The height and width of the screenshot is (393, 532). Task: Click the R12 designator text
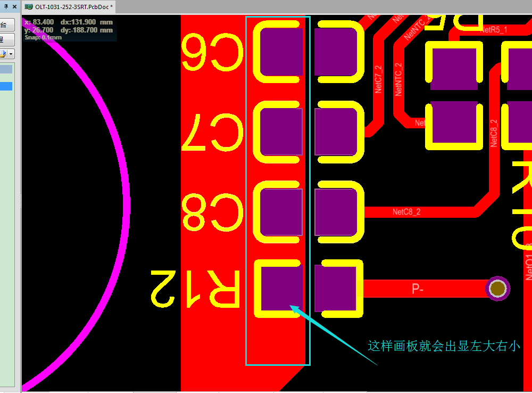pos(195,288)
